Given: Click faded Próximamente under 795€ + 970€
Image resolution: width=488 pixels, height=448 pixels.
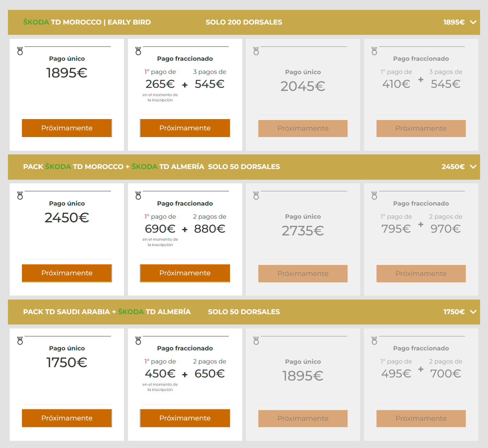Looking at the screenshot, I should tap(421, 273).
